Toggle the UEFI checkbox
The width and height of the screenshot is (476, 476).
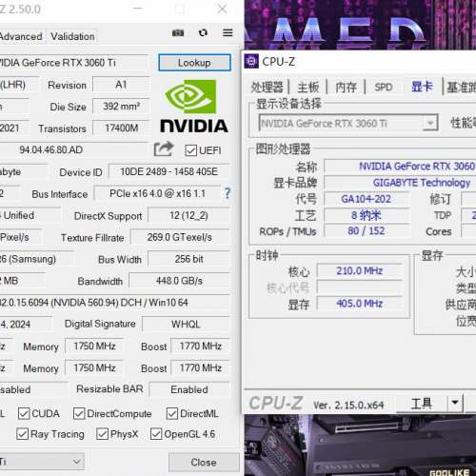[x=190, y=150]
